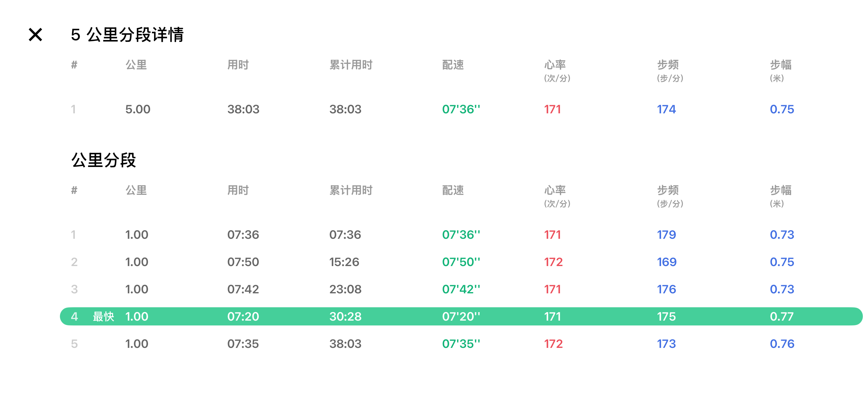Screen dimensions: 868x400
Task: Click the stride value 0.76 in row 5
Action: (782, 344)
